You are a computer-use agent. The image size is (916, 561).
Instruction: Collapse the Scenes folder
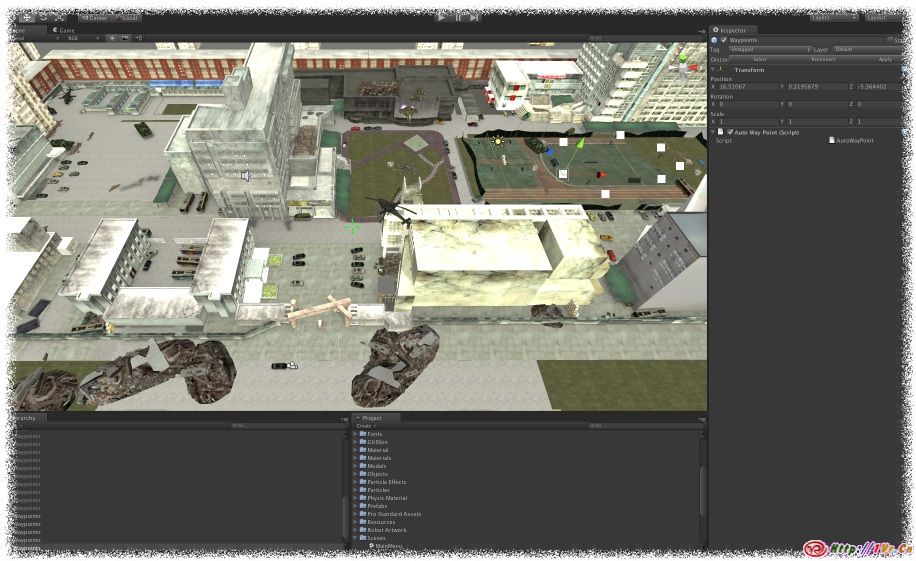coord(355,538)
